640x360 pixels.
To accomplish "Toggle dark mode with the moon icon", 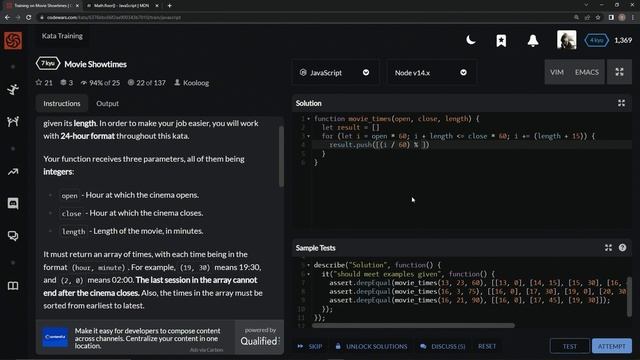I will coord(471,40).
